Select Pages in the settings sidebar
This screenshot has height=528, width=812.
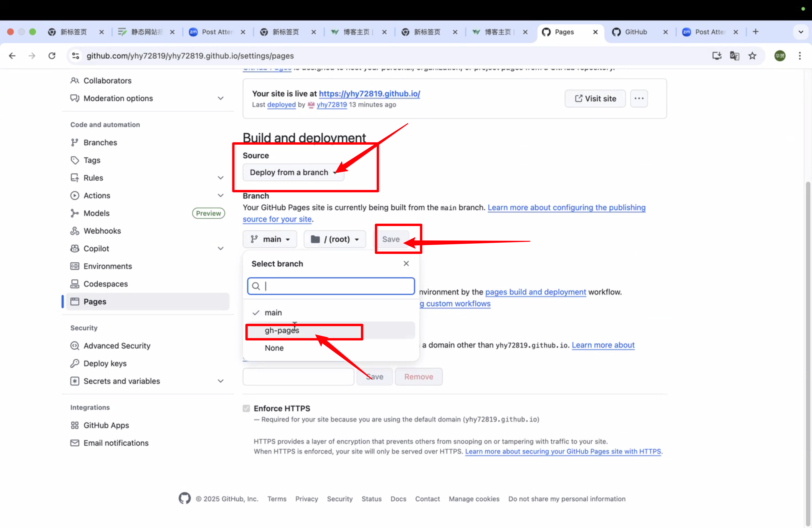click(147, 302)
